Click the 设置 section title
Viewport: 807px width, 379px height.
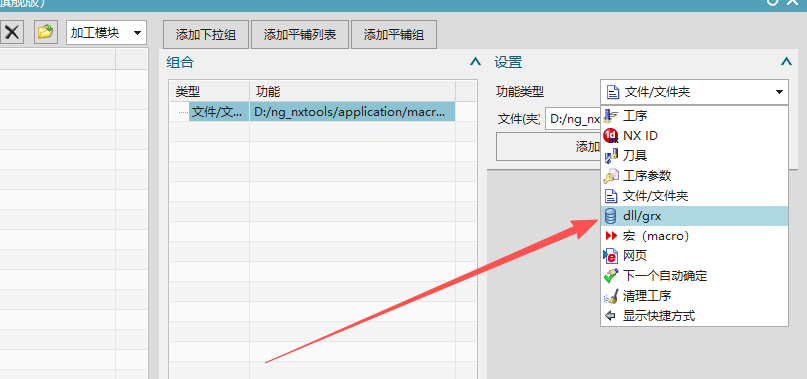click(x=508, y=63)
